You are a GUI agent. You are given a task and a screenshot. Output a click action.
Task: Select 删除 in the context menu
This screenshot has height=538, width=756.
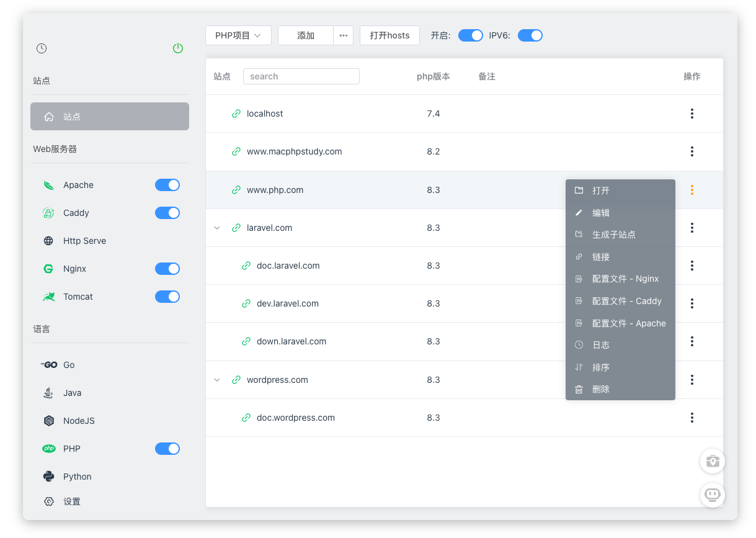600,389
